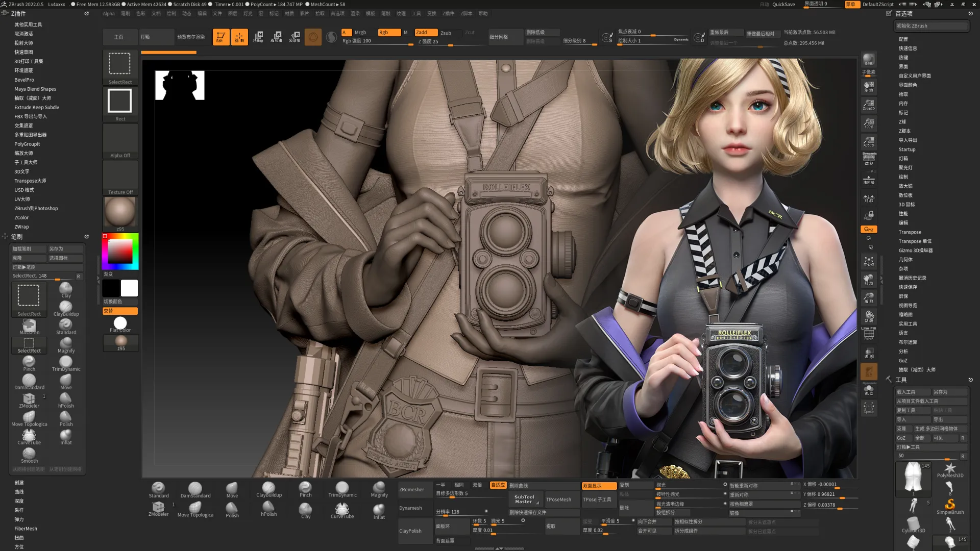Expand the FiberMesh section
980x551 pixels.
tap(26, 529)
